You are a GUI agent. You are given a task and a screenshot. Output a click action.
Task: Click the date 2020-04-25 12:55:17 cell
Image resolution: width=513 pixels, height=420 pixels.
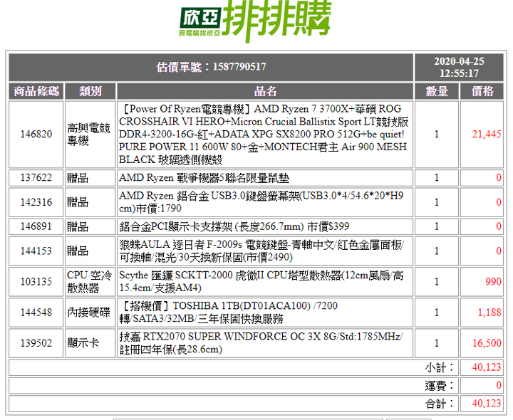[x=459, y=67]
